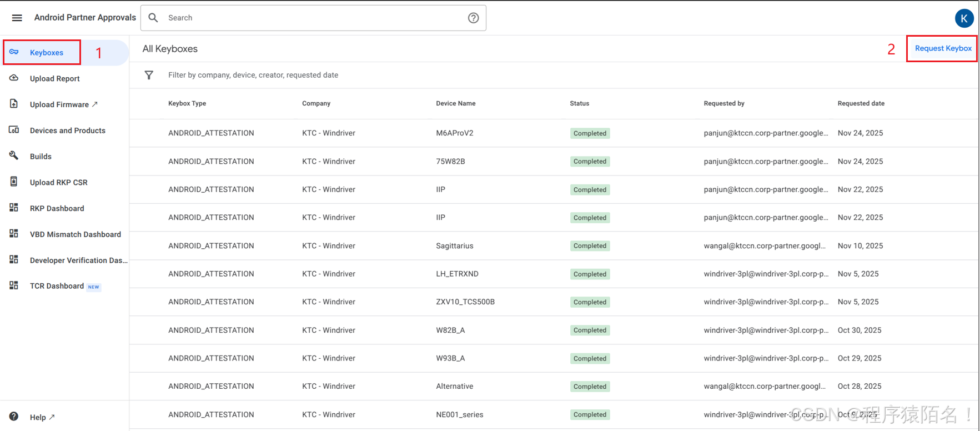Click Completed status in Sagittarius row
Viewport: 980px width, 431px height.
pos(590,246)
